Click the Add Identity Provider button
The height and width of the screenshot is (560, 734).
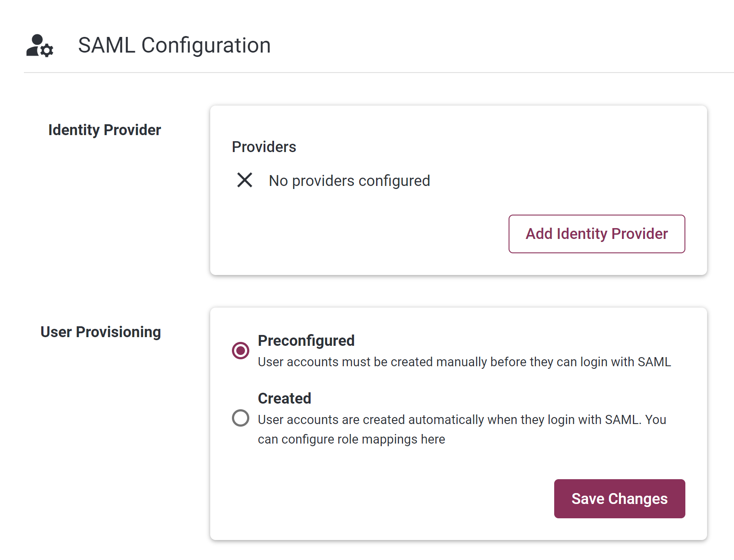[x=597, y=234]
